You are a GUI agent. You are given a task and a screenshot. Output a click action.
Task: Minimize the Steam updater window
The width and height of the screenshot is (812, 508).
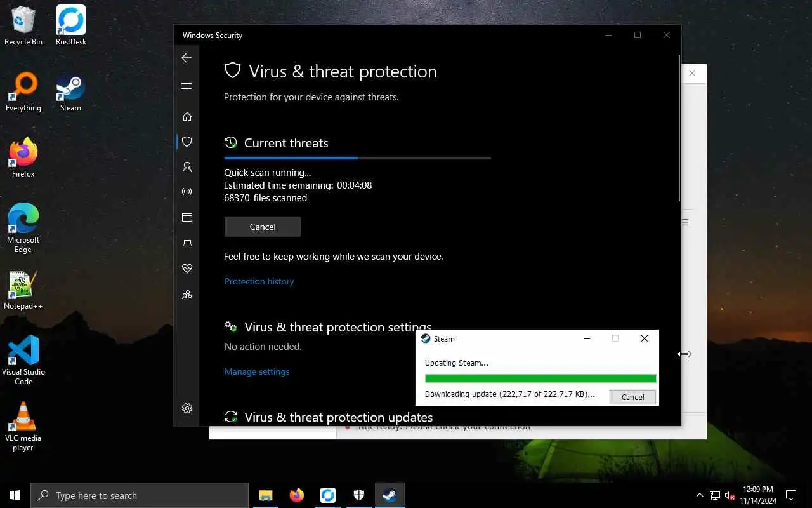click(x=587, y=338)
